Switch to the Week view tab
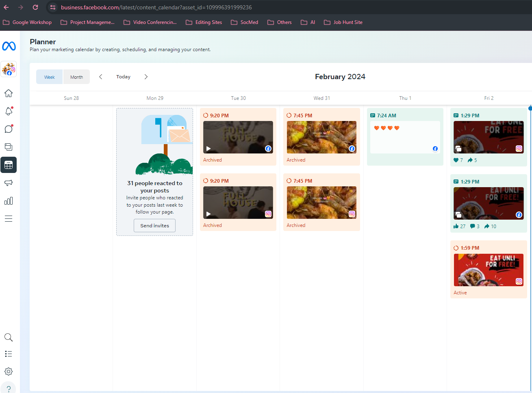532x393 pixels. point(50,77)
